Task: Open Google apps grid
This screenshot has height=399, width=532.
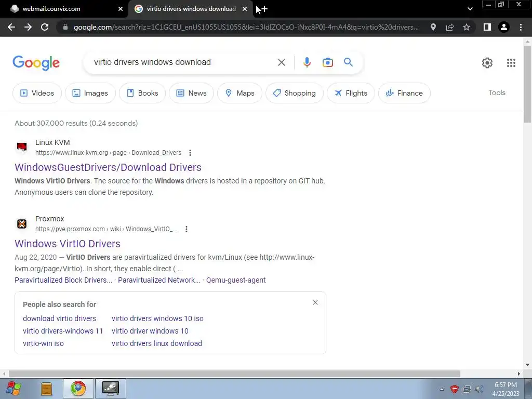Action: point(511,63)
